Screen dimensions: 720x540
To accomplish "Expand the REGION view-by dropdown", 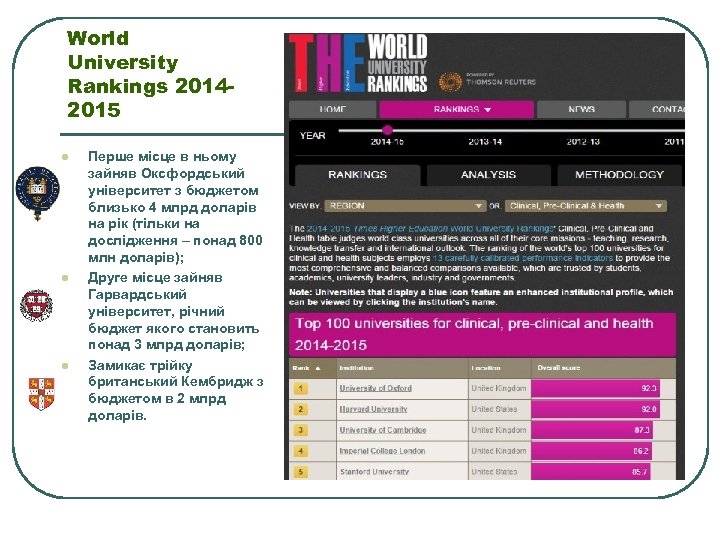I will [405, 206].
